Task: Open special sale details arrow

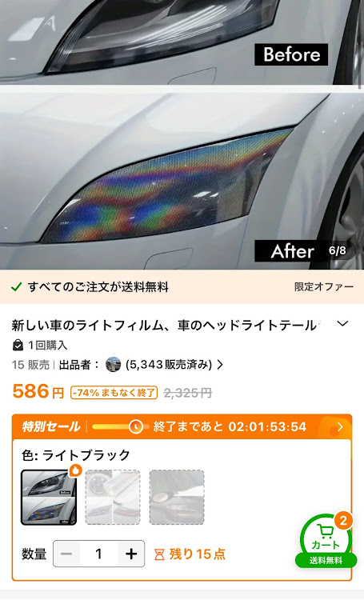Action: click(340, 426)
